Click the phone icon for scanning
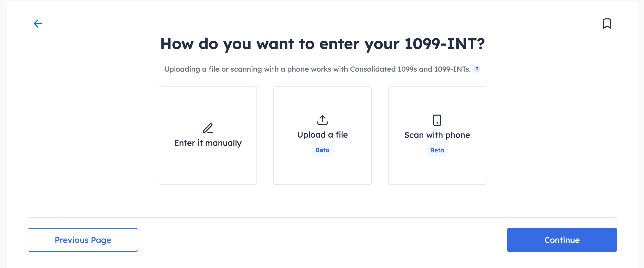Screen dimensions: 644x268 click(x=437, y=120)
